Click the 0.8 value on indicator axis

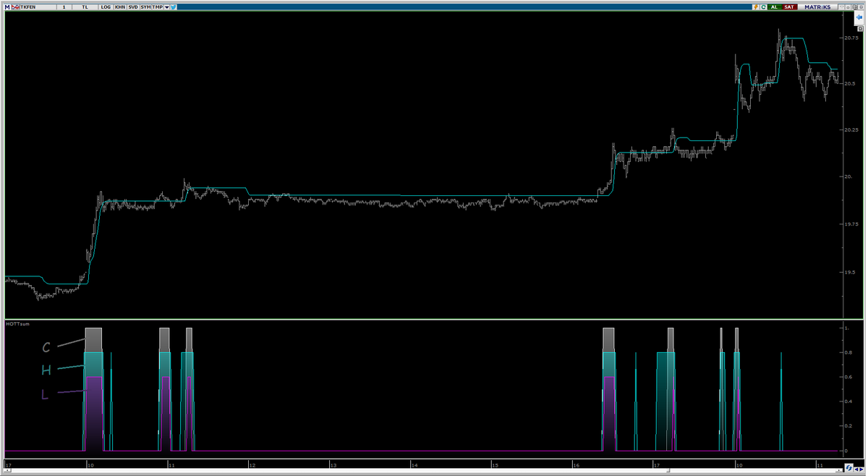[847, 352]
